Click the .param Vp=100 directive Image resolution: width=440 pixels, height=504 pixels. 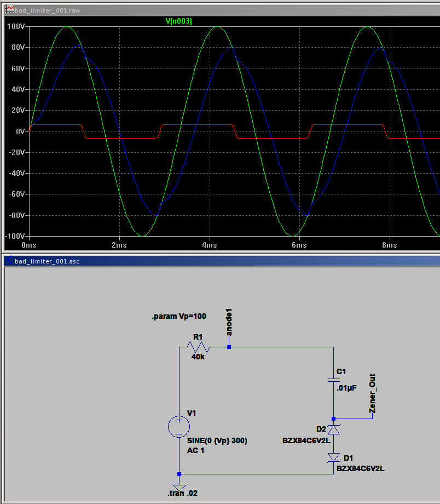(x=179, y=316)
